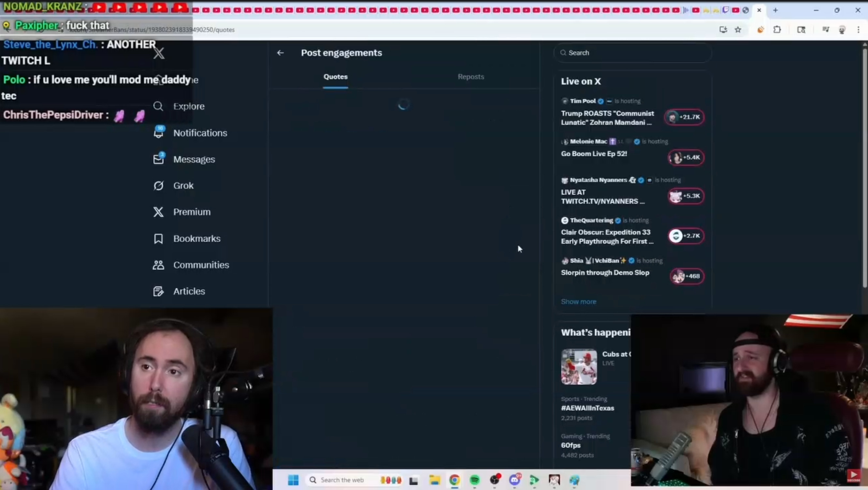The image size is (868, 490).
Task: Open OBS Studio from the taskbar
Action: coord(495,480)
